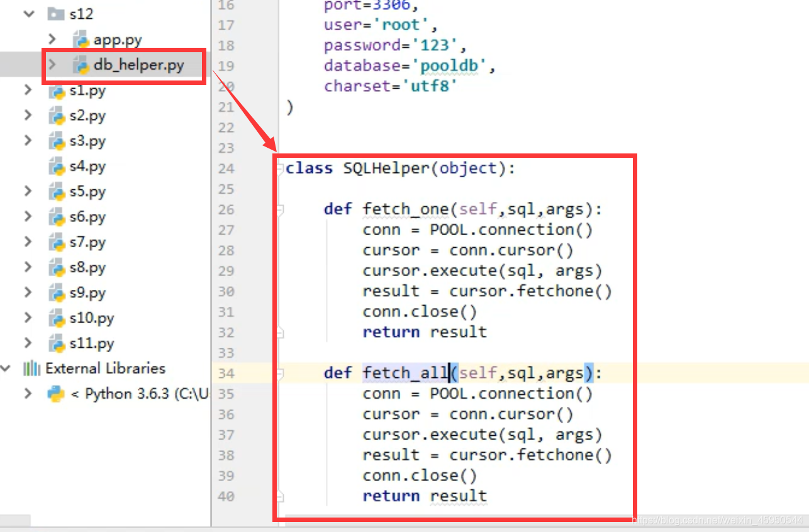The image size is (809, 532).
Task: Open s11.py in the project tree
Action: tap(92, 343)
